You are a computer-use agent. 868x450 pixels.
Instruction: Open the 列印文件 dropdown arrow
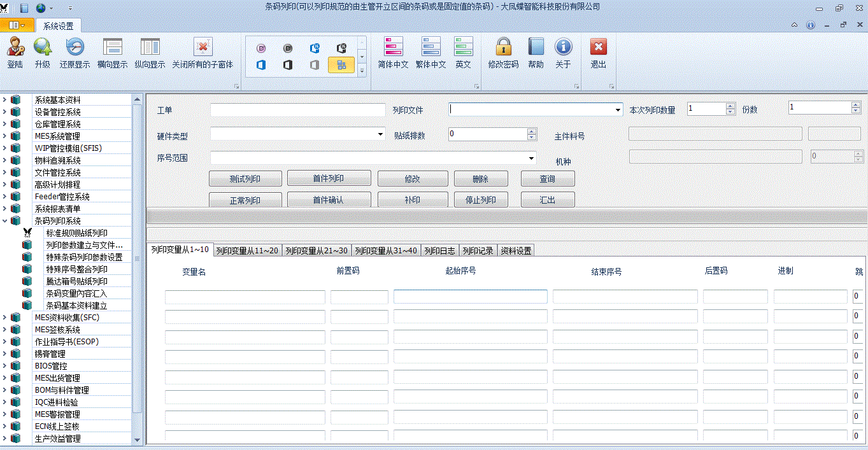pyautogui.click(x=618, y=110)
